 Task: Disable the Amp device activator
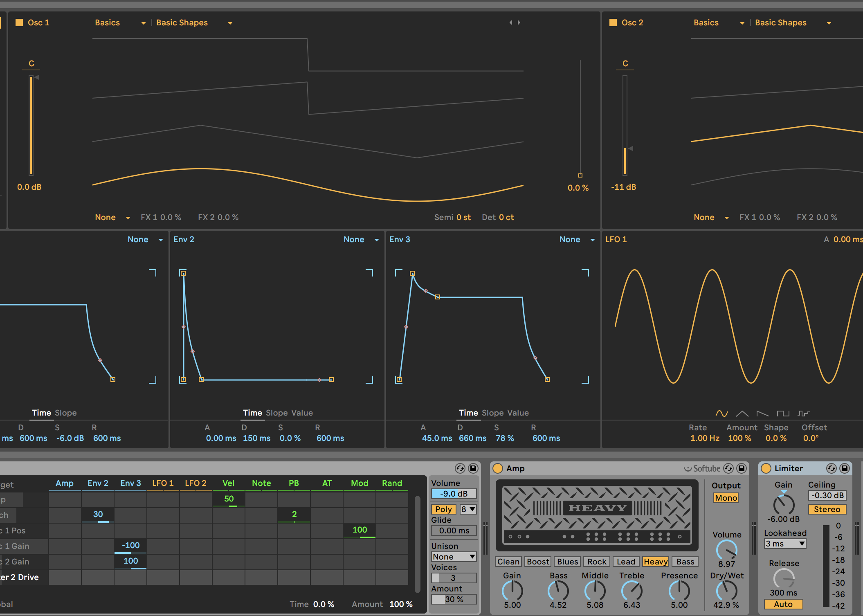(498, 468)
